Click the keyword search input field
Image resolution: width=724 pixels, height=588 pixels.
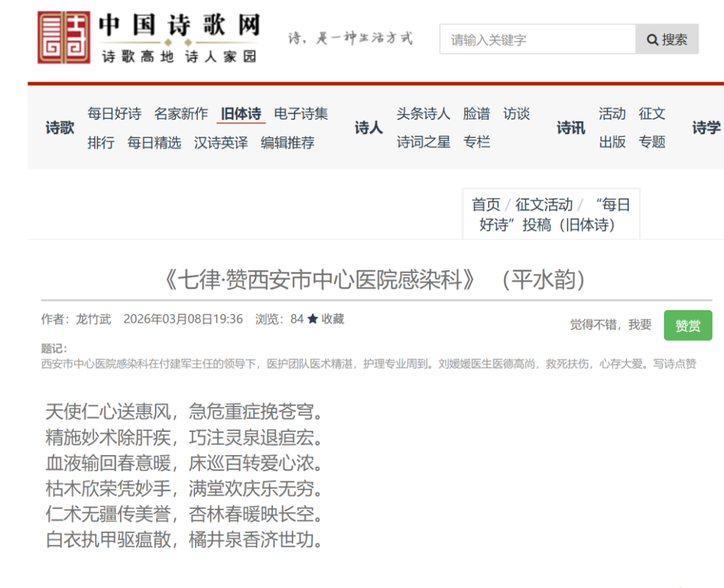coord(538,40)
